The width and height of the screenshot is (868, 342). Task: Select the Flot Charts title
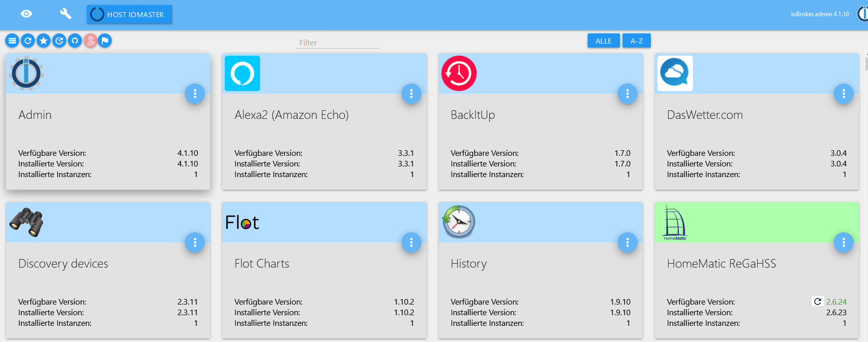coord(262,264)
